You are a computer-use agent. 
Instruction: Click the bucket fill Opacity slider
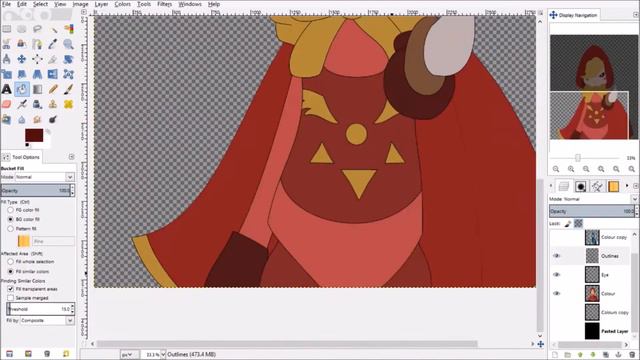36,191
